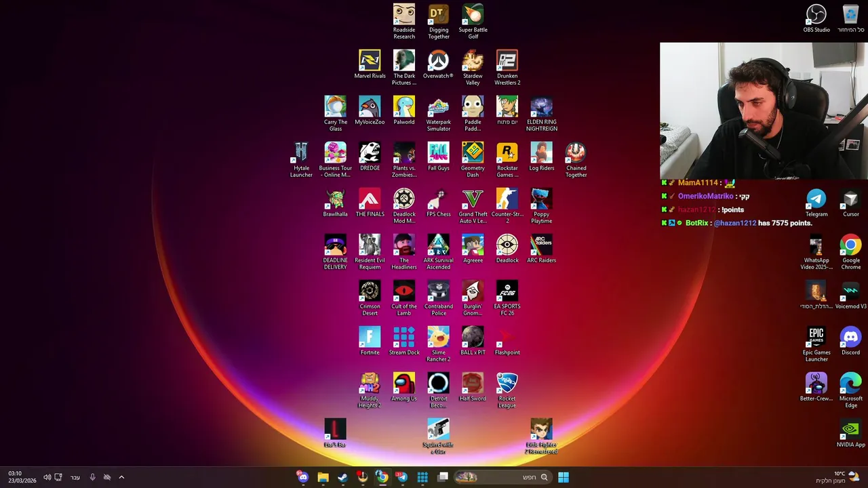Open Chained Together shortcut
Viewport: 868px width, 488px height.
pos(576,160)
